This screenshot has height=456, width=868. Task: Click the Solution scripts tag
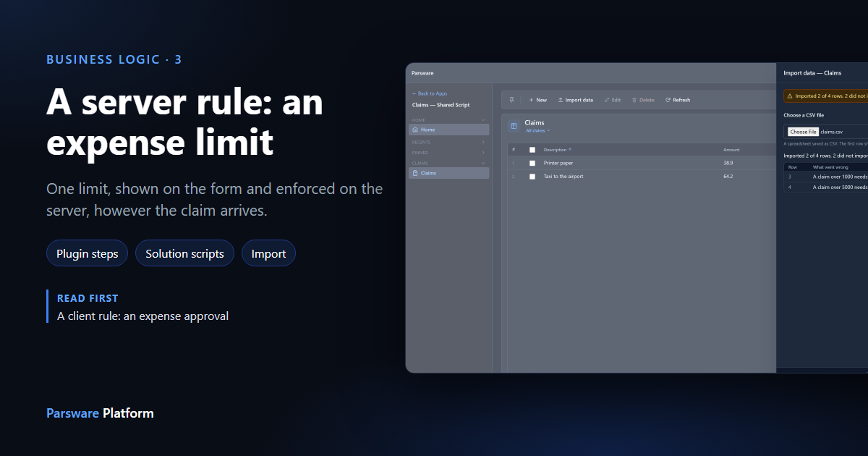pyautogui.click(x=184, y=253)
